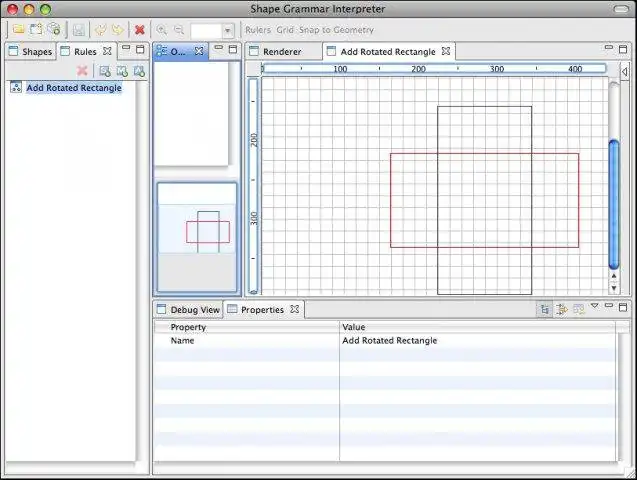Undo the last action
Screen dimensions: 637x480
point(100,30)
